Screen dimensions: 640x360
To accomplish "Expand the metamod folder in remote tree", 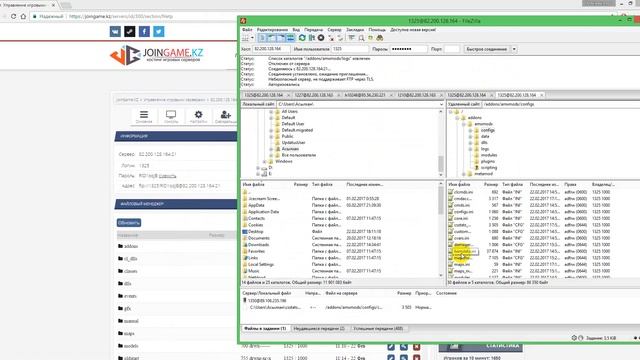I will (464, 174).
